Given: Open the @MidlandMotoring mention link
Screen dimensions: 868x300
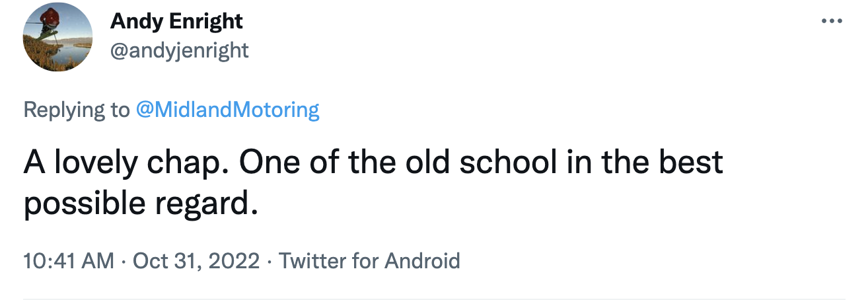Looking at the screenshot, I should [x=227, y=109].
